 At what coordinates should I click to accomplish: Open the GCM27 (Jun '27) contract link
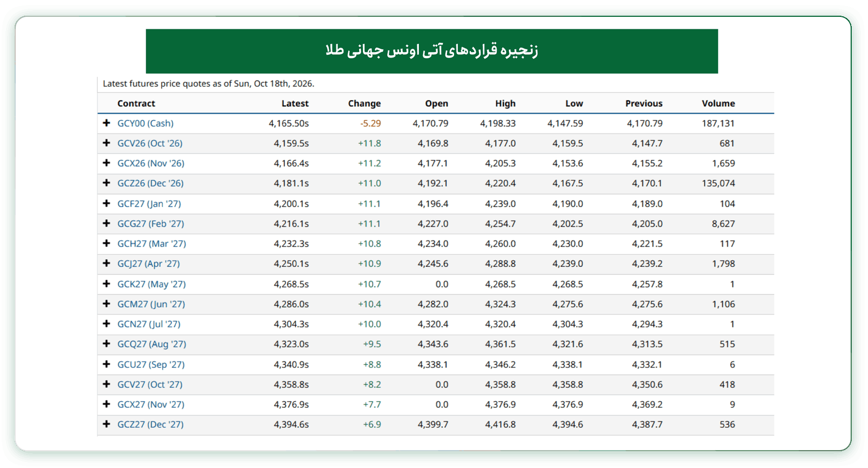[x=151, y=304]
